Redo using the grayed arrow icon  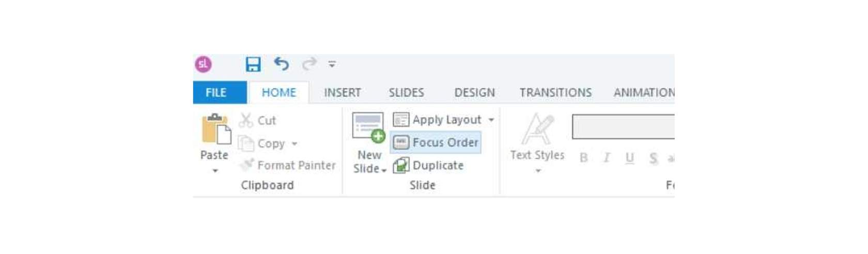coord(309,63)
